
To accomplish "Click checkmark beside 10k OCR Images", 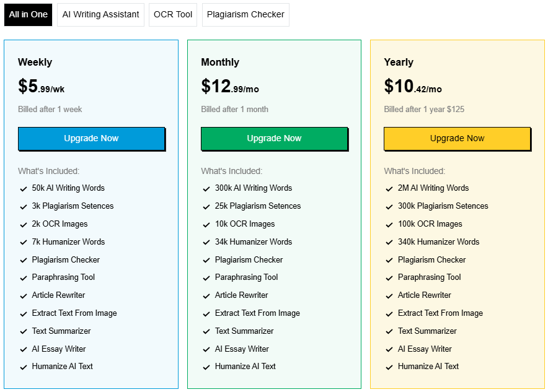I will click(x=206, y=225).
